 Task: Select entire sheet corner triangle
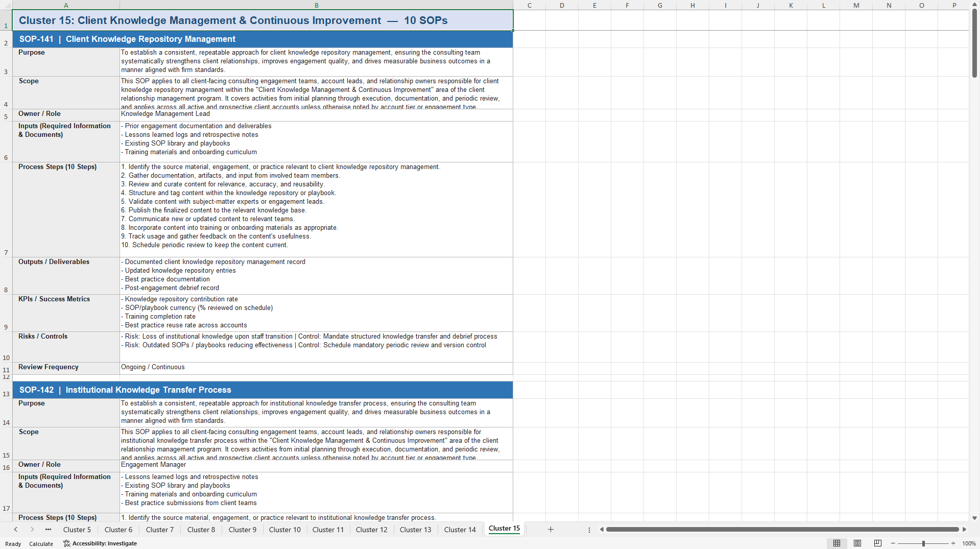point(6,5)
